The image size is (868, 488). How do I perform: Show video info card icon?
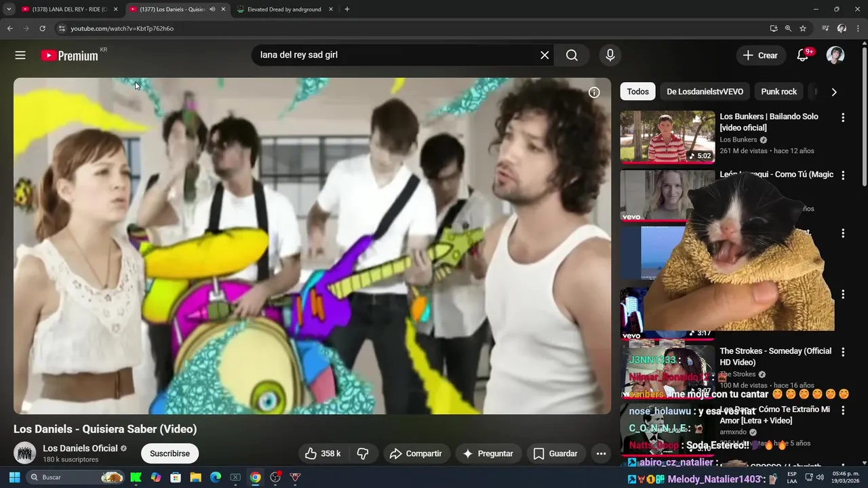point(594,93)
